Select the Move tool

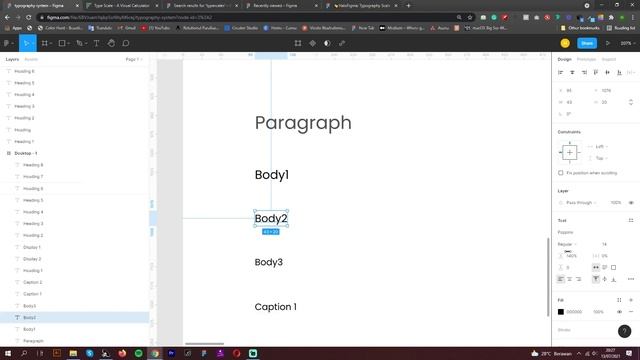pyautogui.click(x=27, y=43)
